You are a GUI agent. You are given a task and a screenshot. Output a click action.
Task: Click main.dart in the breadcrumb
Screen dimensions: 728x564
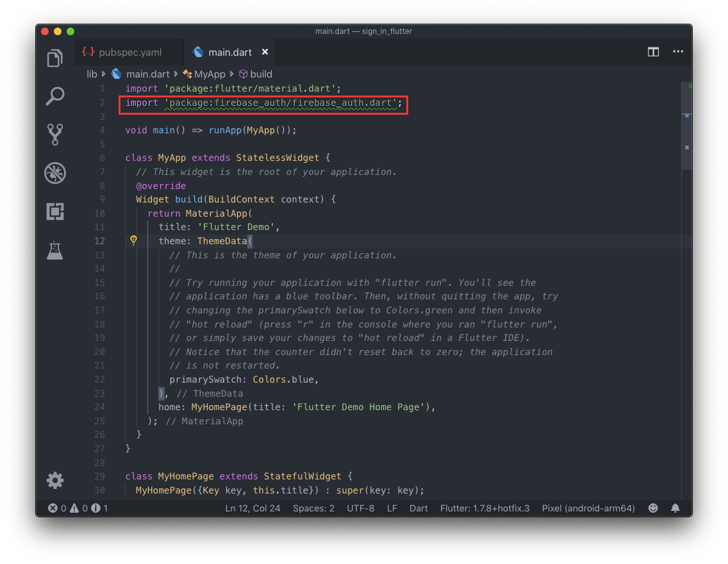[x=147, y=74]
